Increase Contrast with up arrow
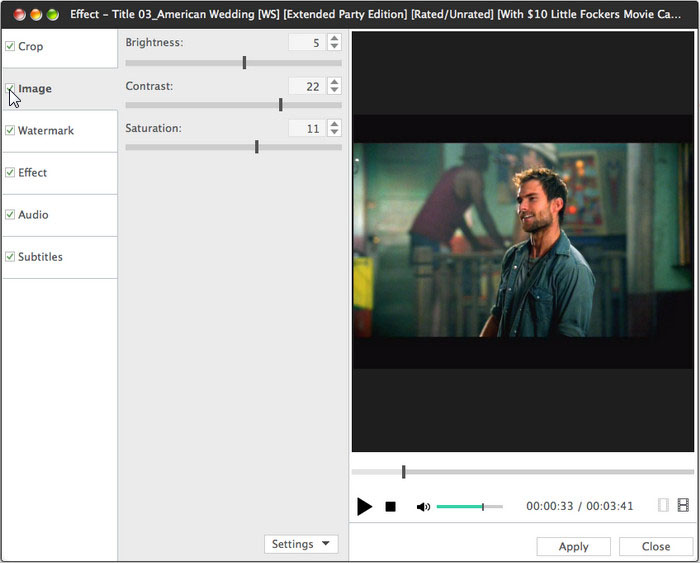700x563 pixels. pyautogui.click(x=334, y=82)
